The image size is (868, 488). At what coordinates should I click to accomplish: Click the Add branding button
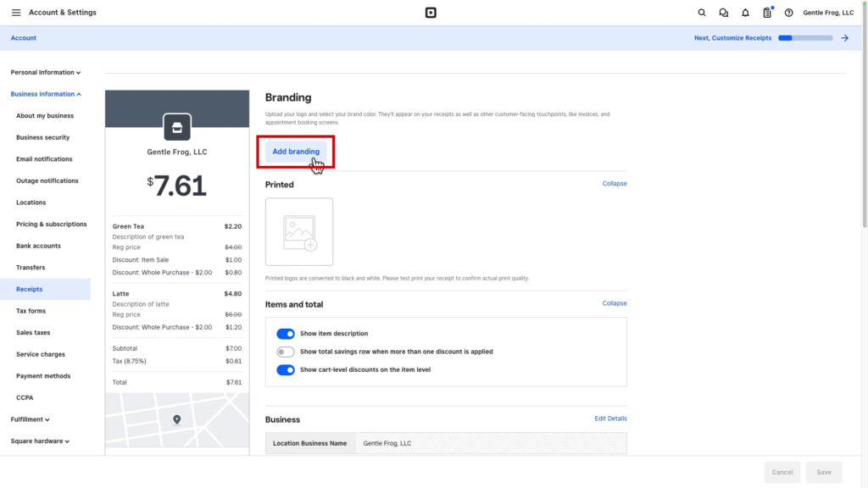click(296, 151)
